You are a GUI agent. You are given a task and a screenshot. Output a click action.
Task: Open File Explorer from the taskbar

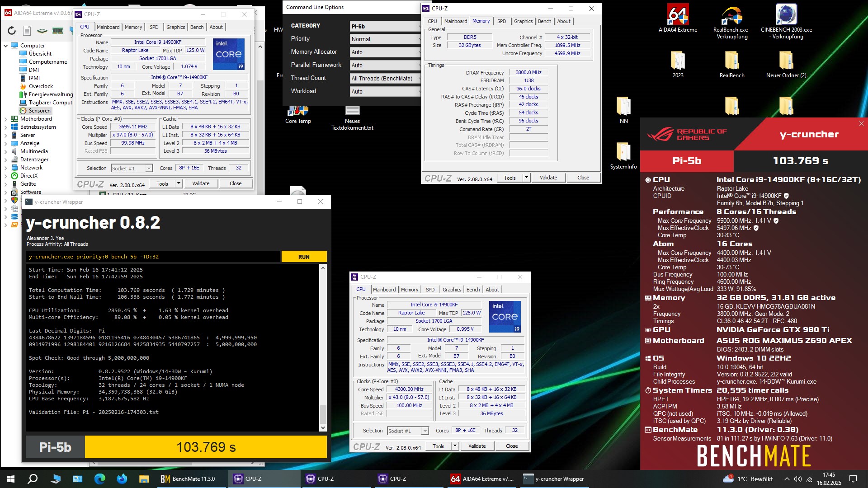pyautogui.click(x=144, y=479)
